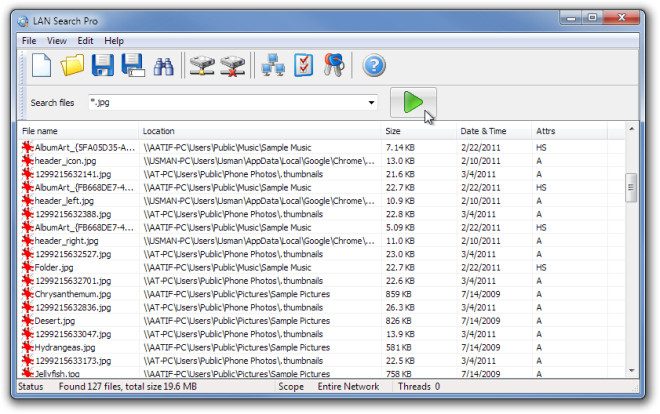Image resolution: width=660 pixels, height=414 pixels.
Task: Click the scrollbar up arrow in results list
Action: [x=631, y=129]
